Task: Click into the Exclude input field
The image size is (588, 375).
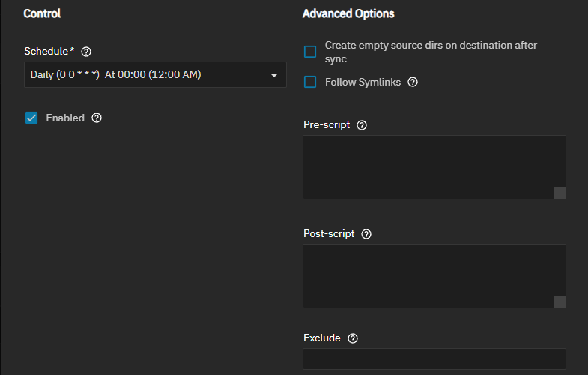Action: (434, 358)
